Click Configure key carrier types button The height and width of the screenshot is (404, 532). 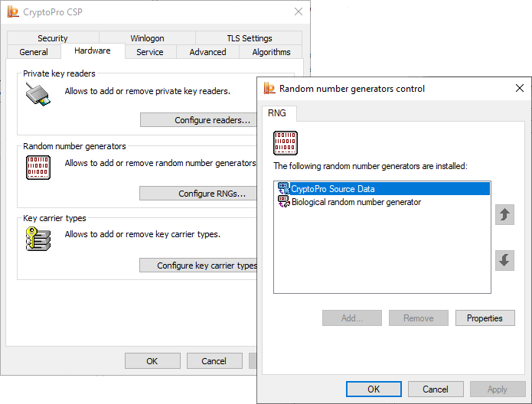coord(201,266)
